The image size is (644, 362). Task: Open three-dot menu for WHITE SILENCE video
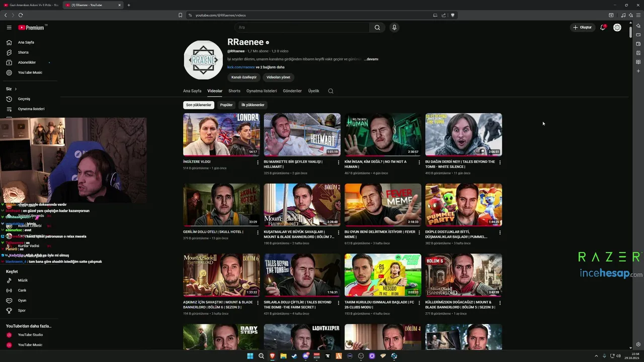pos(500,162)
